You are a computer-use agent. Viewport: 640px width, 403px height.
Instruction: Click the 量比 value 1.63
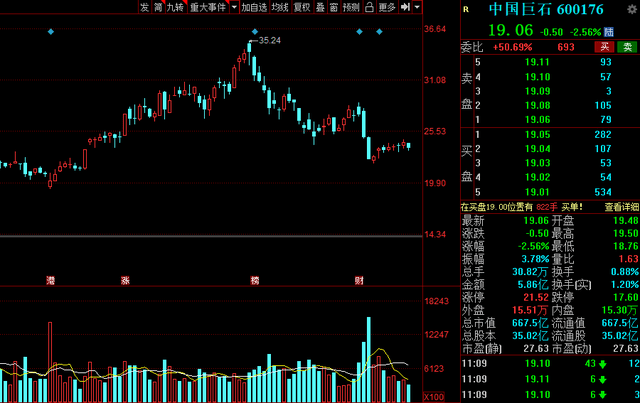[x=629, y=259]
